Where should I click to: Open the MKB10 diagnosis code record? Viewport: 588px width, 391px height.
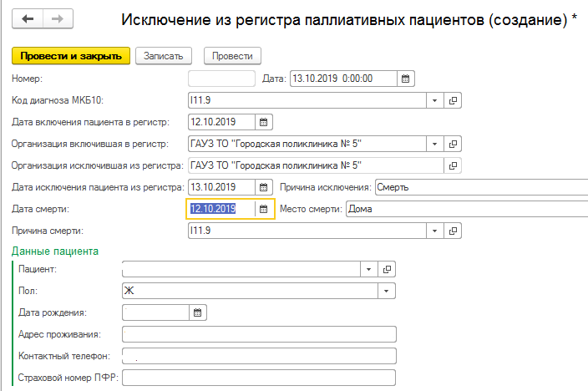pyautogui.click(x=454, y=101)
